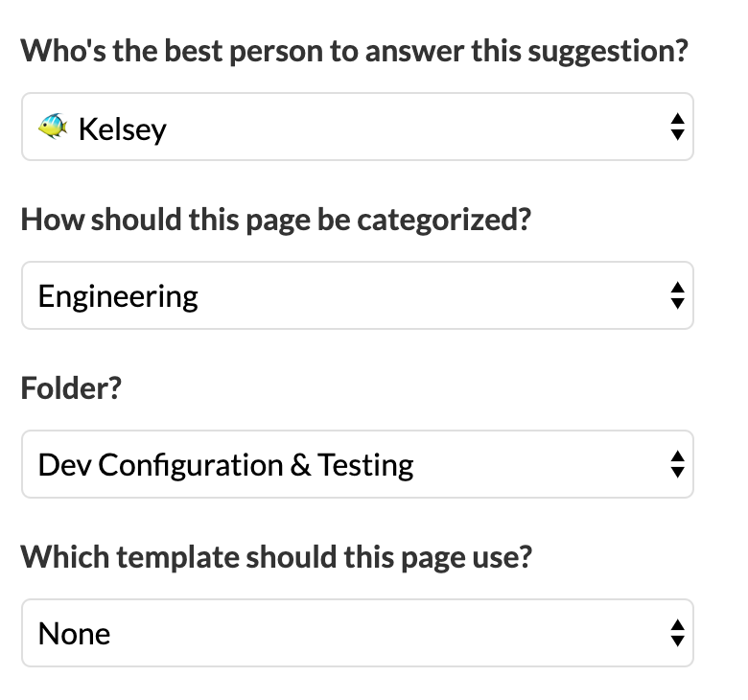Click the up-down arrows on Kelsey selector
The height and width of the screenshot is (700, 748).
point(677,127)
